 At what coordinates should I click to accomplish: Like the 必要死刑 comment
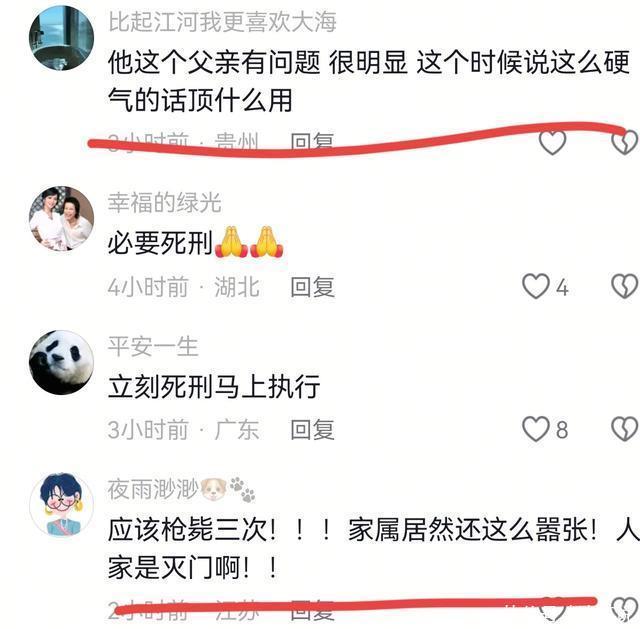(536, 286)
